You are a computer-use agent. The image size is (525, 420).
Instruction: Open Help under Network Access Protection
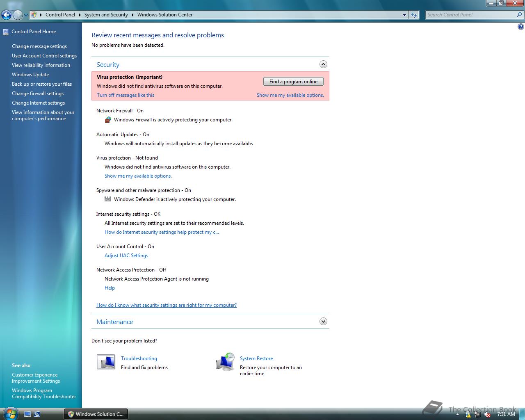click(x=110, y=288)
